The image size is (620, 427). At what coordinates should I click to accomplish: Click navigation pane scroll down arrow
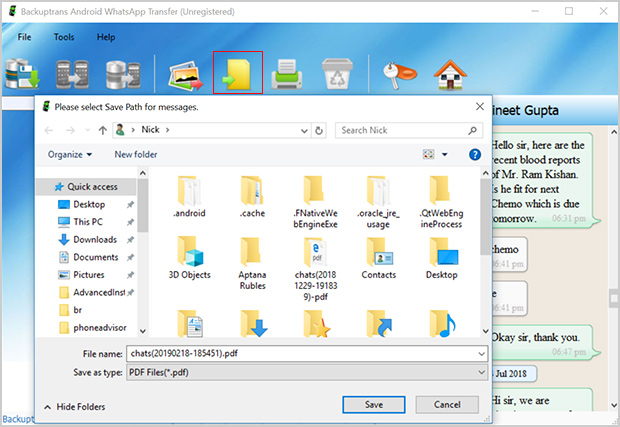[143, 331]
